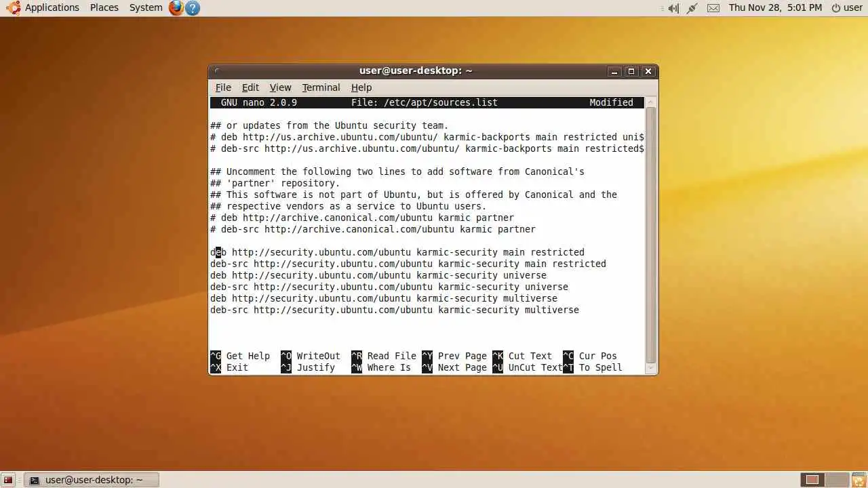
Task: Click the 'This software is not part of Ubuntu' line
Action: click(x=414, y=195)
